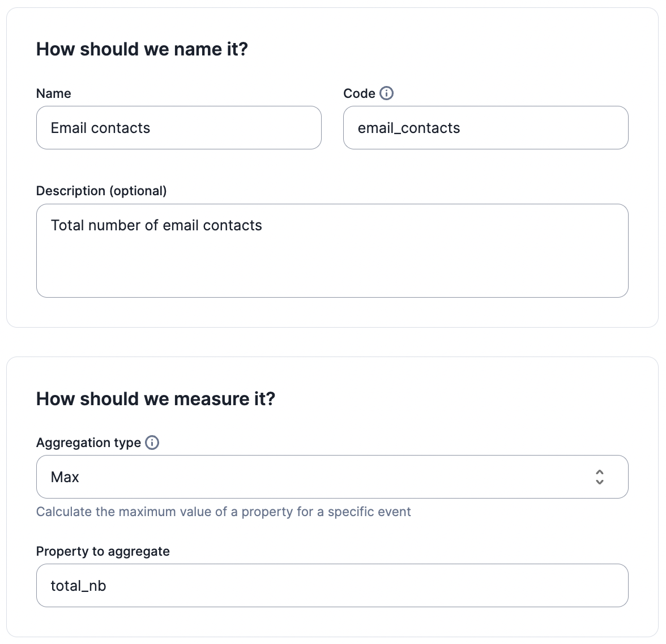This screenshot has height=644, width=666.
Task: Click the info icon next to Code
Action: 386,93
